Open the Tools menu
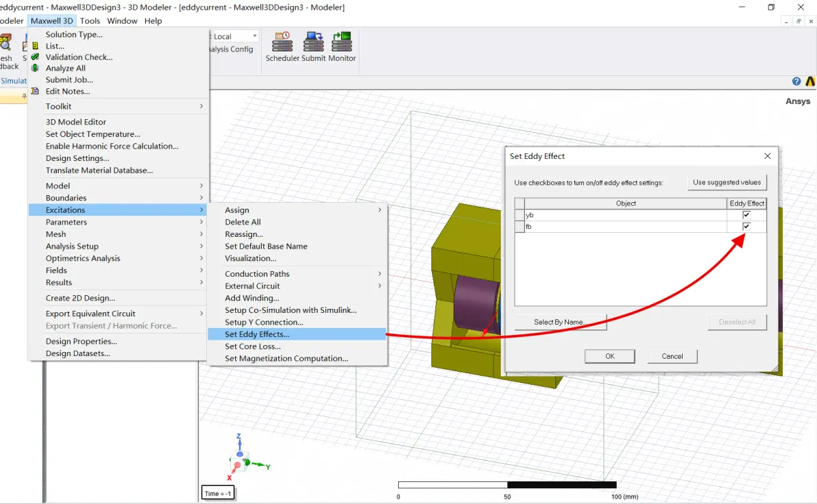817x504 pixels. click(90, 21)
